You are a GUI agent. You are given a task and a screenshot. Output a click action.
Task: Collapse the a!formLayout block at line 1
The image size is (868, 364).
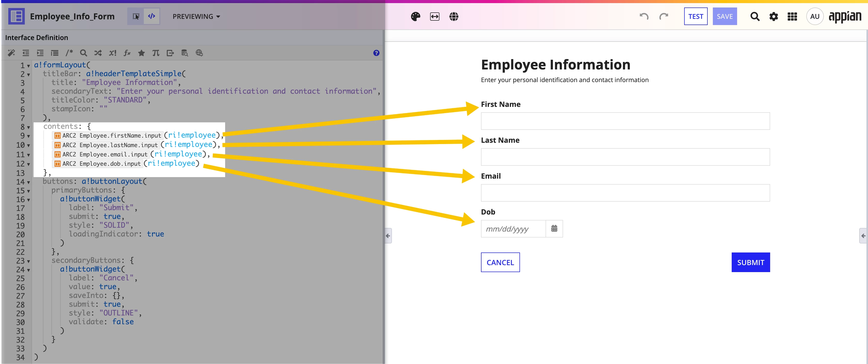click(29, 66)
